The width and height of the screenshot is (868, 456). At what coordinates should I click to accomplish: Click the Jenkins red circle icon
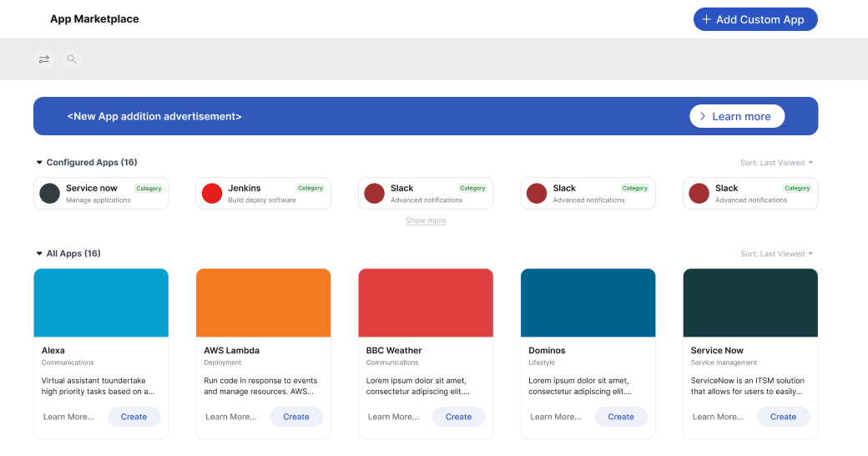tap(212, 194)
